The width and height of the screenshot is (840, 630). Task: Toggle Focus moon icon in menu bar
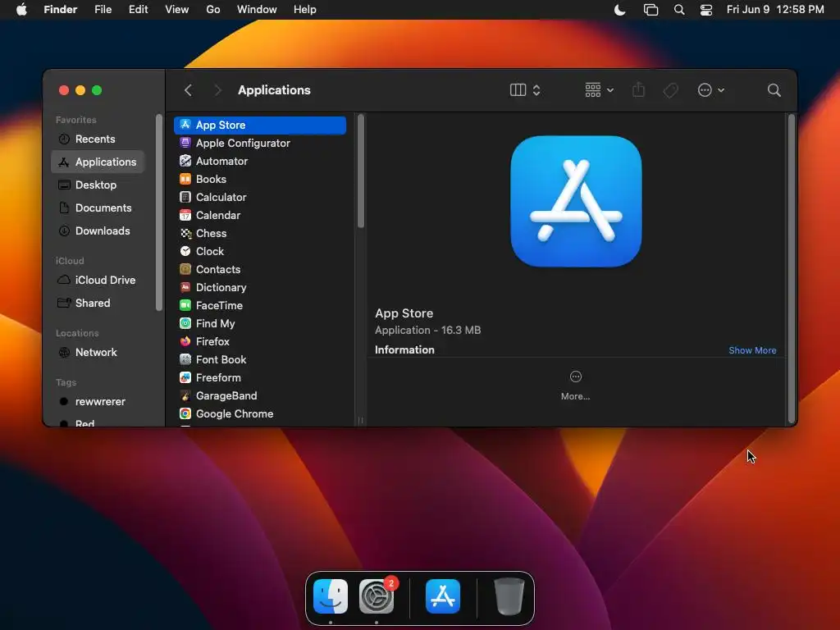620,10
